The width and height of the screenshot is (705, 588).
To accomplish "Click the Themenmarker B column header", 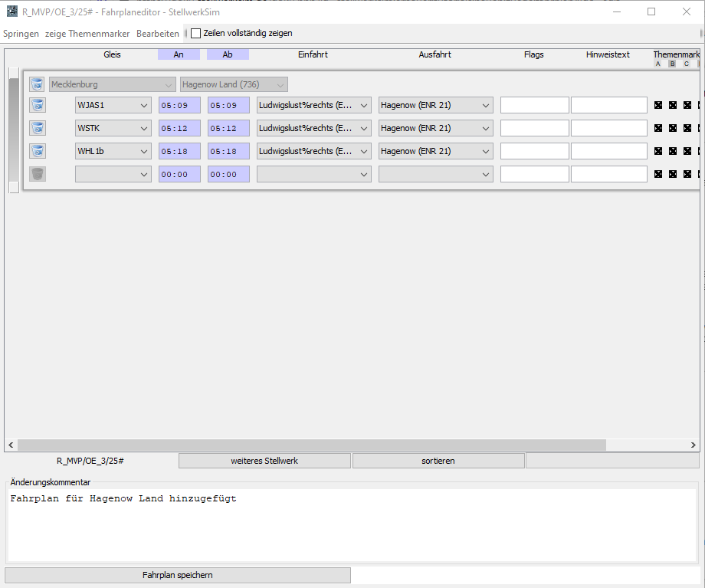I will (x=672, y=64).
